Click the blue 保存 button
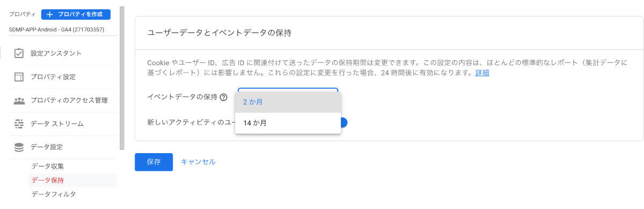 (x=153, y=162)
